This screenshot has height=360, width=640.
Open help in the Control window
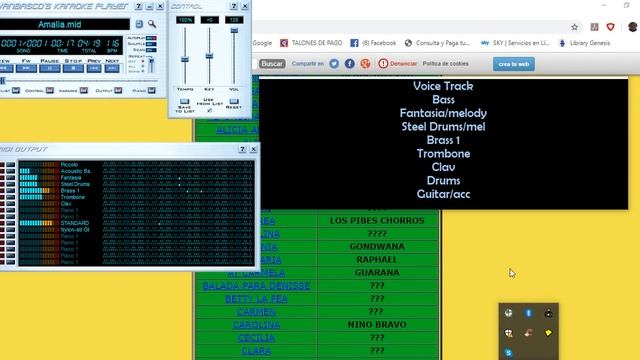[x=234, y=6]
